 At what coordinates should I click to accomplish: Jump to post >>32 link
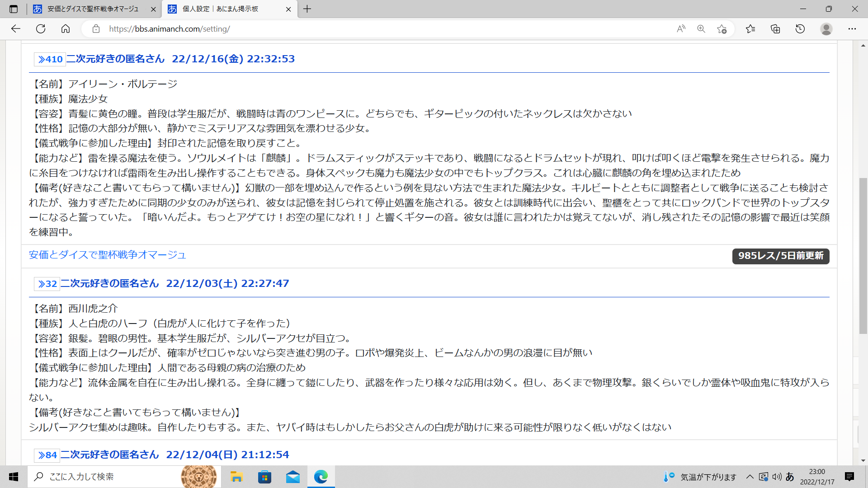(47, 284)
